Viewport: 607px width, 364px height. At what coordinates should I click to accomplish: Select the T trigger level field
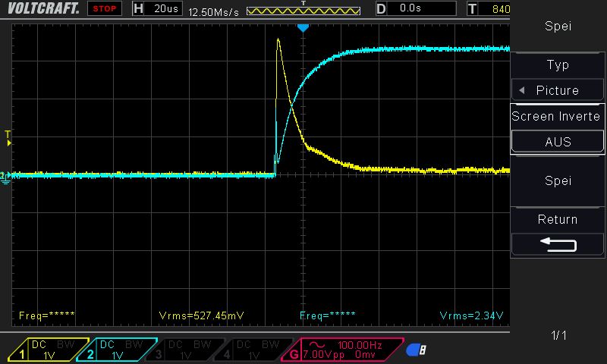tap(489, 8)
